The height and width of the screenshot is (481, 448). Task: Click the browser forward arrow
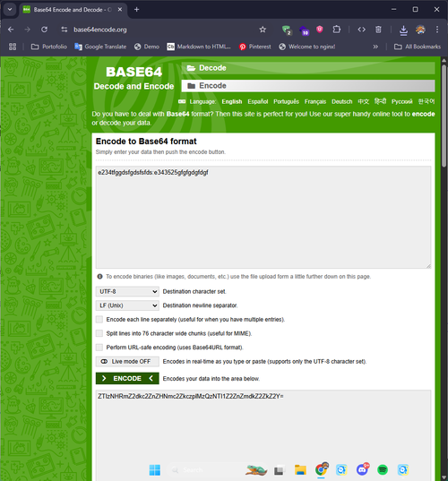click(28, 30)
